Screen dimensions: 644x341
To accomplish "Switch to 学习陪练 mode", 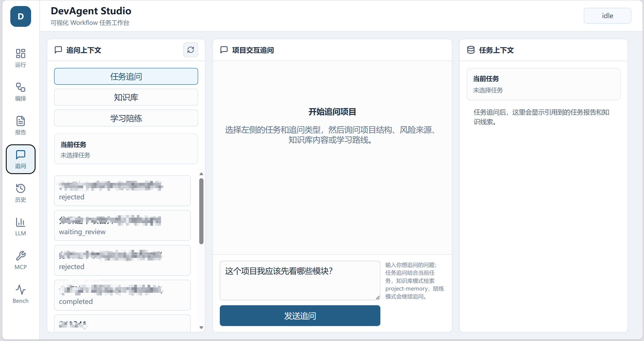I will [126, 118].
